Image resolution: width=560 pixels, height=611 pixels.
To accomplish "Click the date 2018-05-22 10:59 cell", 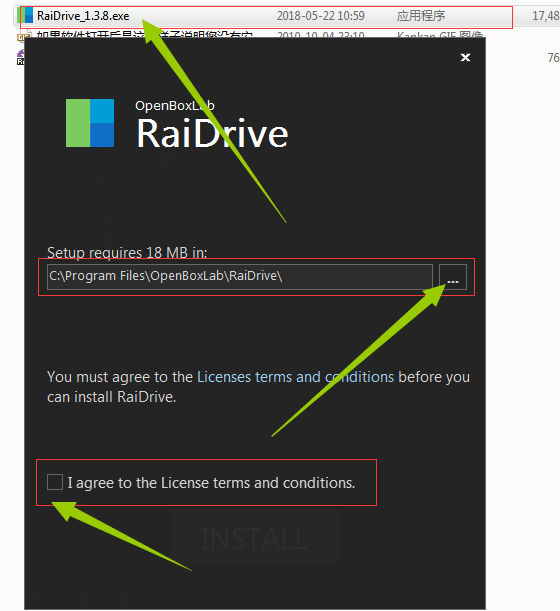I will pos(320,16).
